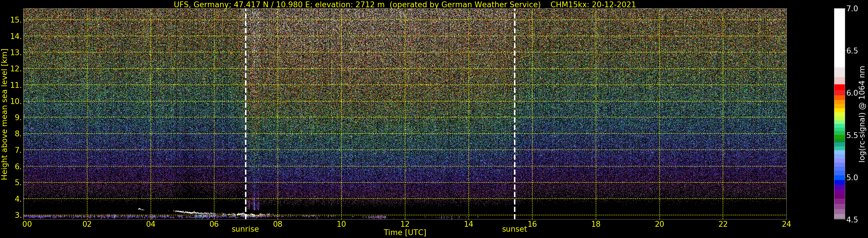Click the '5.5' colorbar tick value

[x=852, y=135]
